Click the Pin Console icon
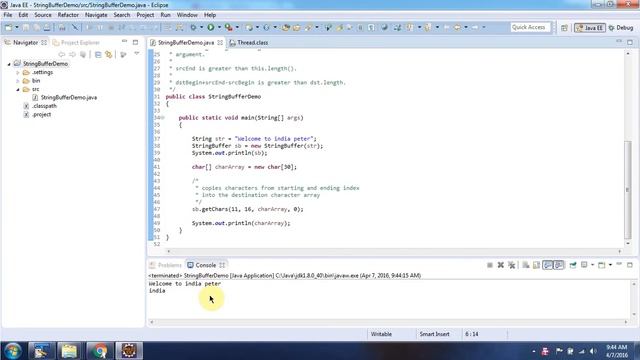This screenshot has height=360, width=640. (573, 265)
